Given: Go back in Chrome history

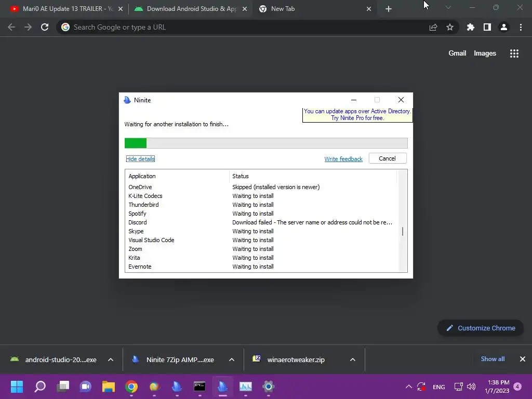Looking at the screenshot, I should point(11,27).
